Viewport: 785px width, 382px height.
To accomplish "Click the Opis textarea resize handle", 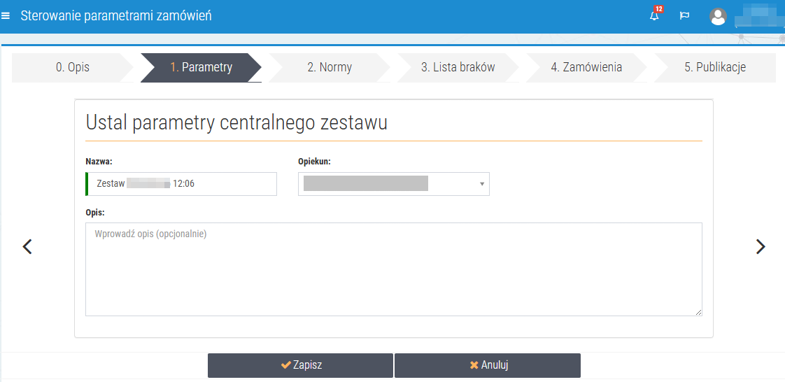I will pos(699,312).
